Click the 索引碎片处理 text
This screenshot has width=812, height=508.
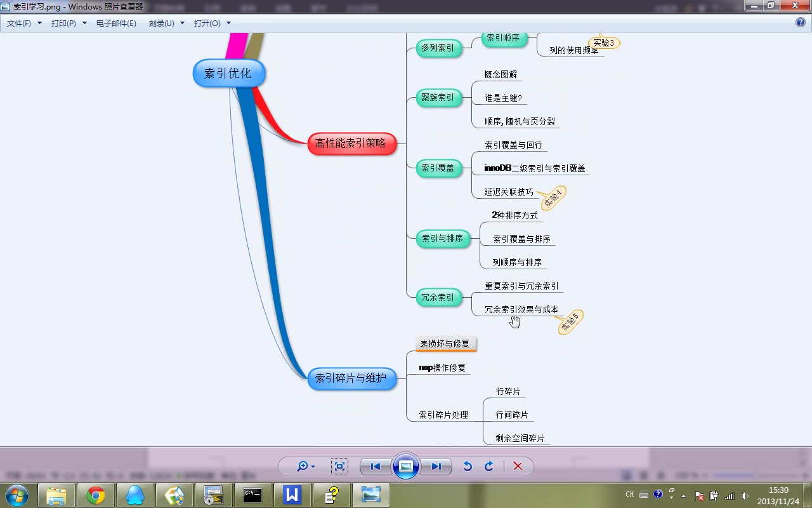[x=443, y=415]
